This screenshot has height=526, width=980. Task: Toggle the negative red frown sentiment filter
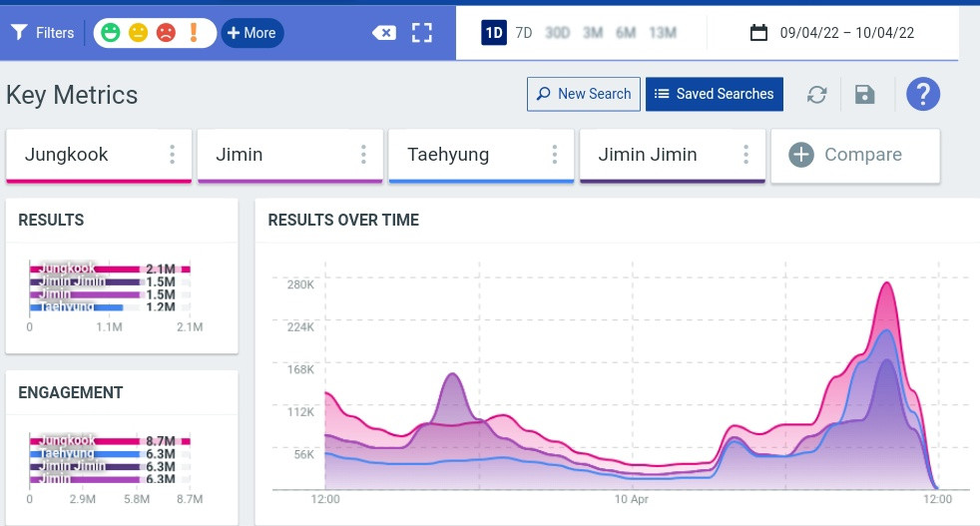tap(166, 33)
